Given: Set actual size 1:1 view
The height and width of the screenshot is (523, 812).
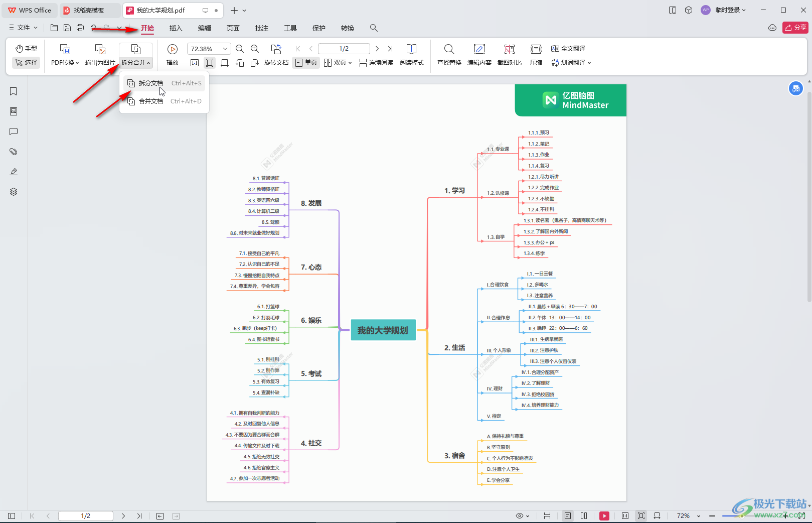Looking at the screenshot, I should [x=195, y=63].
